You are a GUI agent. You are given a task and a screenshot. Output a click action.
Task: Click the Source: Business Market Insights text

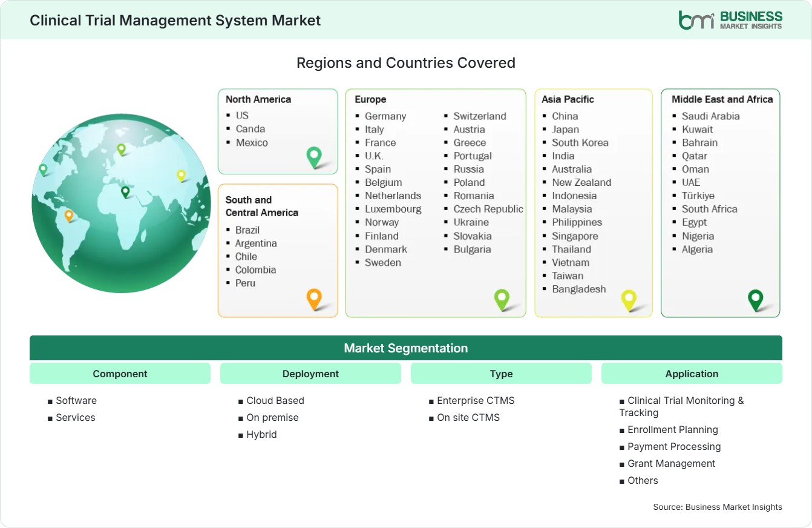point(718,507)
